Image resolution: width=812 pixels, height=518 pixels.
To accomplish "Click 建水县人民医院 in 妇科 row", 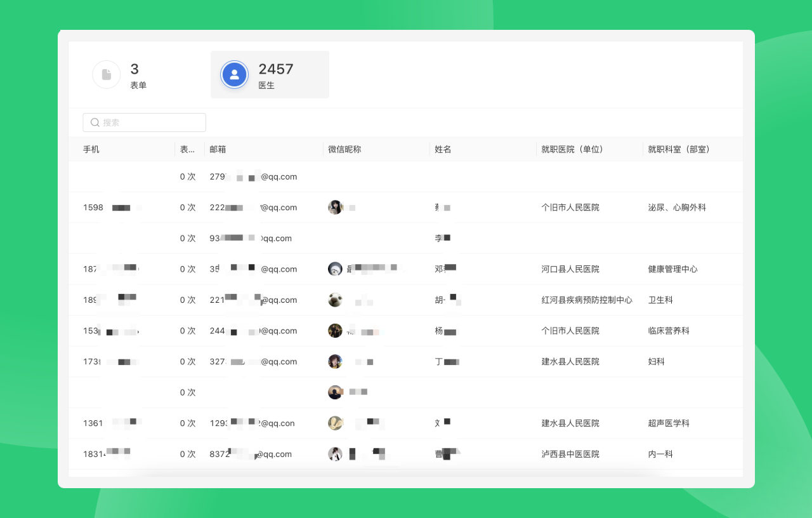I will [x=570, y=362].
